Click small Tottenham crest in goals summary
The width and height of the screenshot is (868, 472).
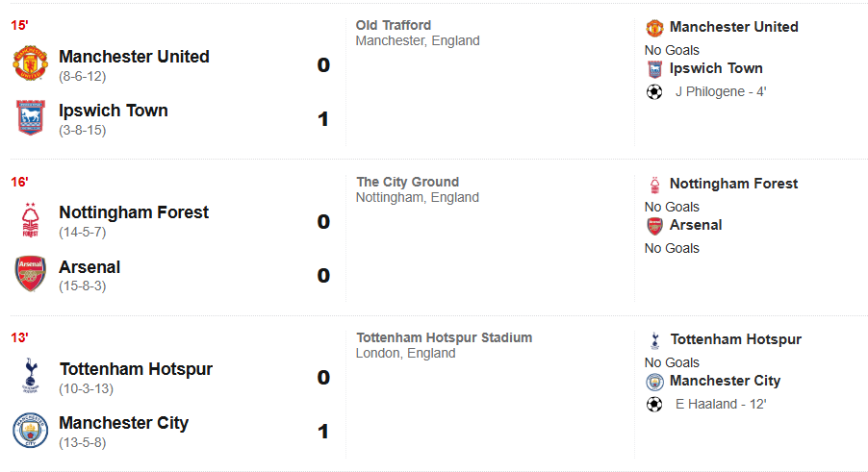[654, 339]
